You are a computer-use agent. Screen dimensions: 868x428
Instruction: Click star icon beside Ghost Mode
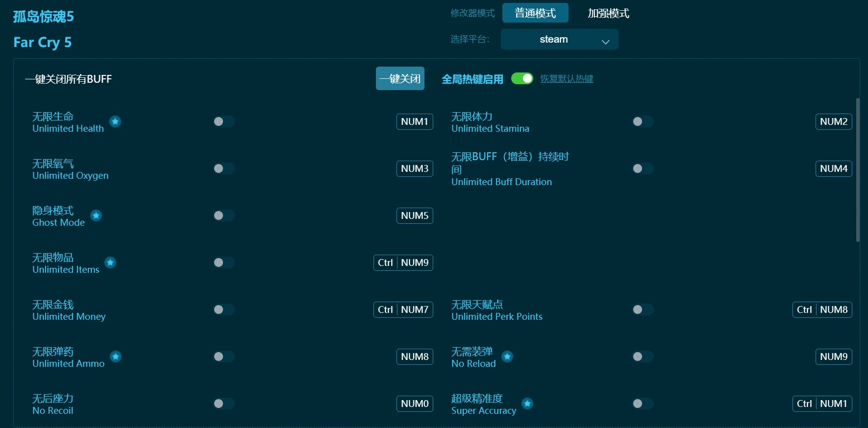[96, 215]
